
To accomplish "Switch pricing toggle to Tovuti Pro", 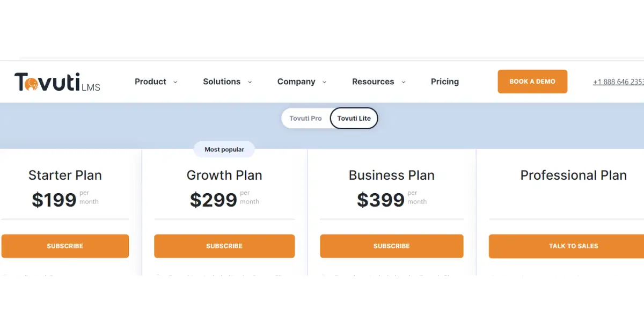I will (x=305, y=118).
